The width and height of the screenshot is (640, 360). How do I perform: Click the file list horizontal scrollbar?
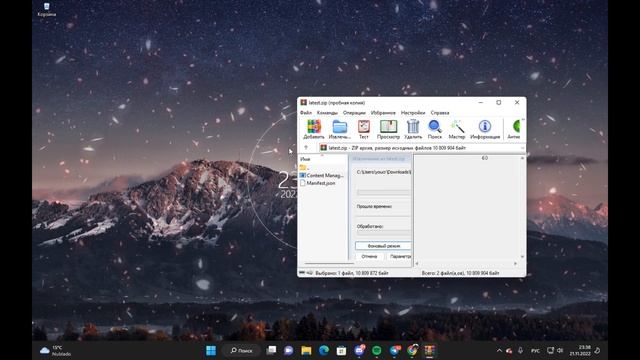coord(329,264)
